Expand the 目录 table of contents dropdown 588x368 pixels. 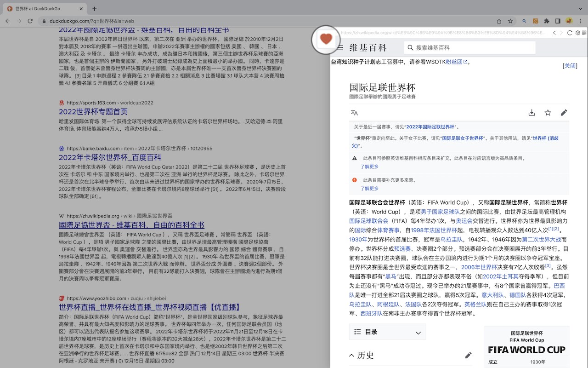pos(387,332)
